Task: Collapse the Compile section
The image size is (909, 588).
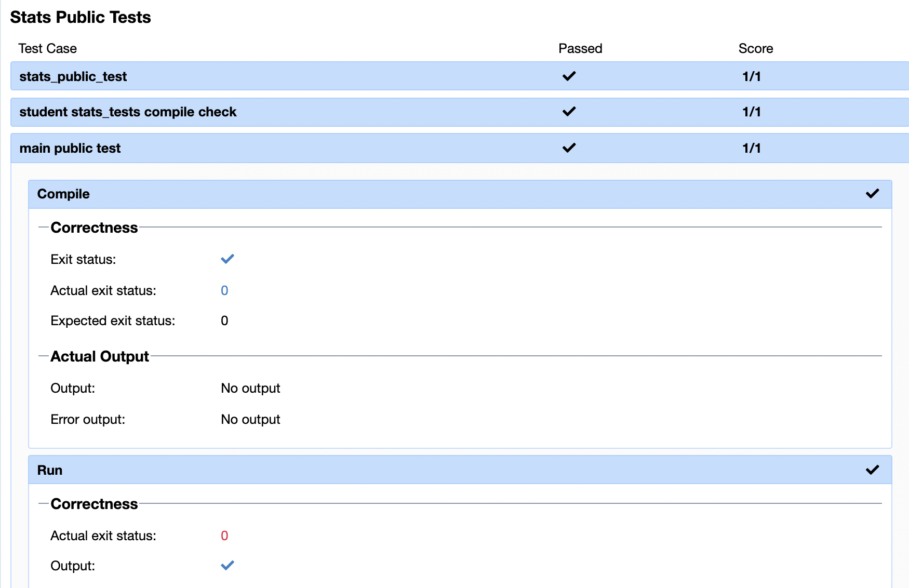Action: (63, 194)
